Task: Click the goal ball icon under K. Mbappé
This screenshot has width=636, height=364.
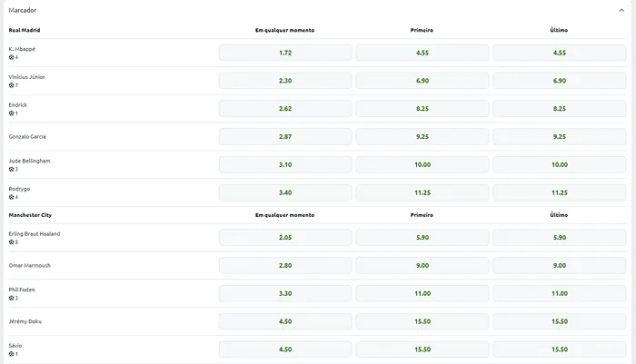Action: click(11, 57)
